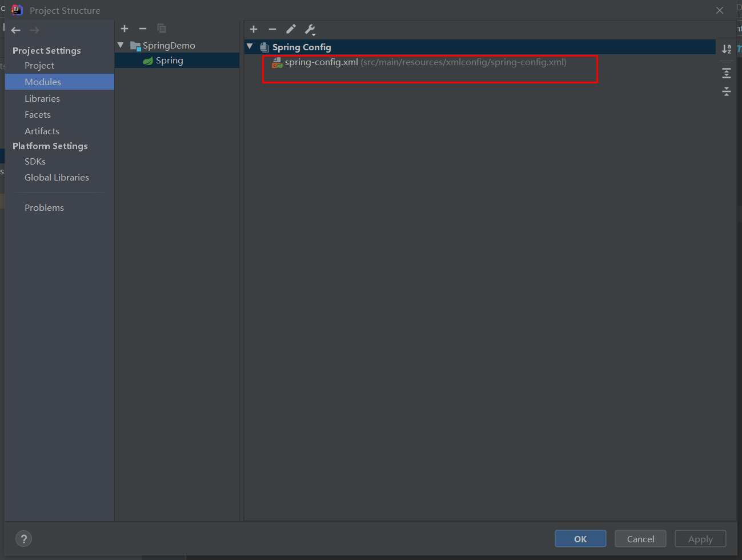Click the IntelliJ logo in the title bar
742x560 pixels.
point(17,10)
